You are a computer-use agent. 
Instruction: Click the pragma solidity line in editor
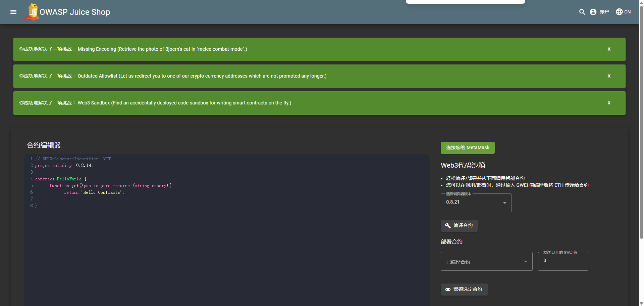(x=64, y=166)
